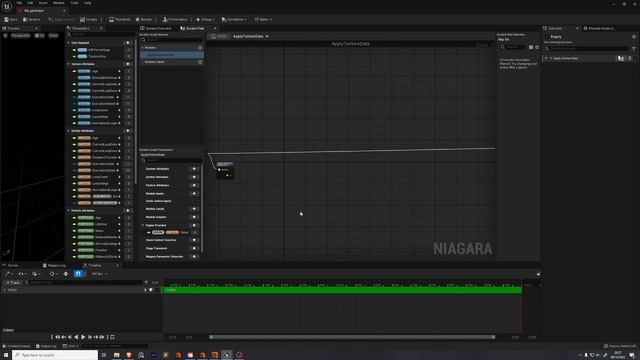This screenshot has height=360, width=640.
Task: Click the Save toolbar button
Action: pyautogui.click(x=11, y=20)
